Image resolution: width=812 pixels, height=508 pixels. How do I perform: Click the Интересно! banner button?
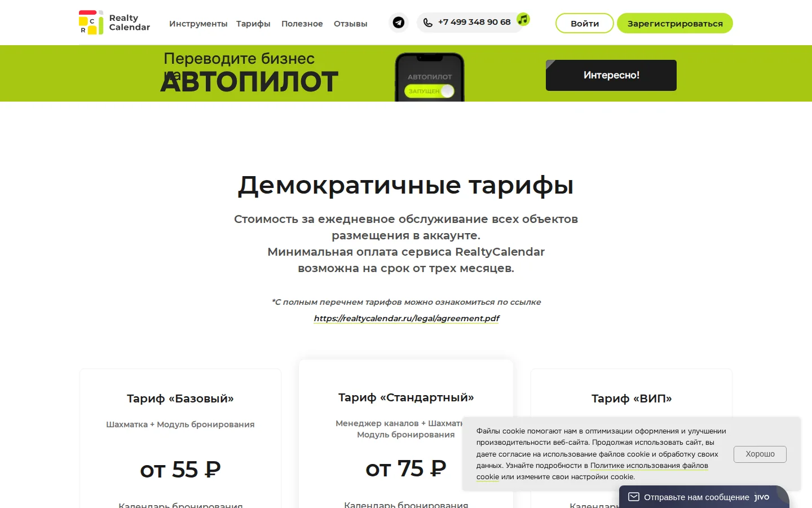tap(611, 75)
